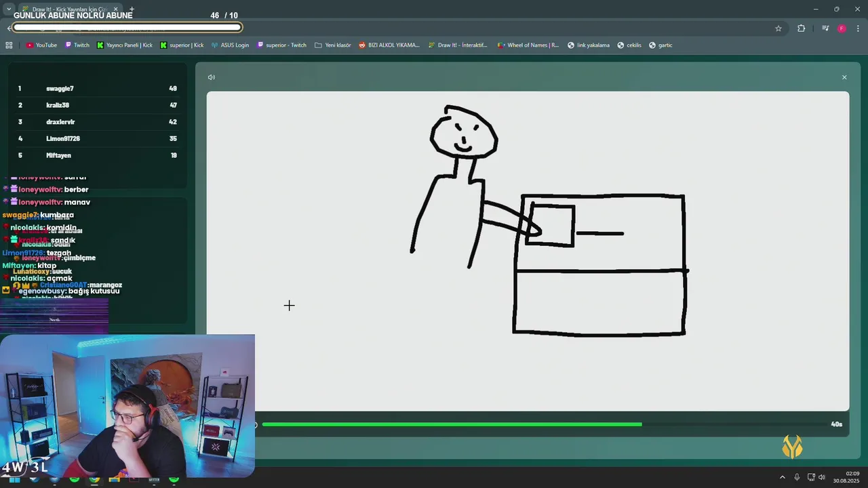Click the chat message 'açmak'
Screen dimensions: 868x488
[59, 278]
